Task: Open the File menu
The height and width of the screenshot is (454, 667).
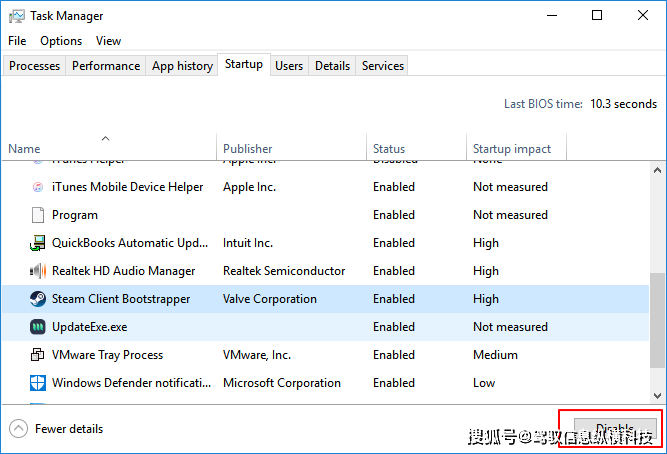Action: tap(17, 41)
